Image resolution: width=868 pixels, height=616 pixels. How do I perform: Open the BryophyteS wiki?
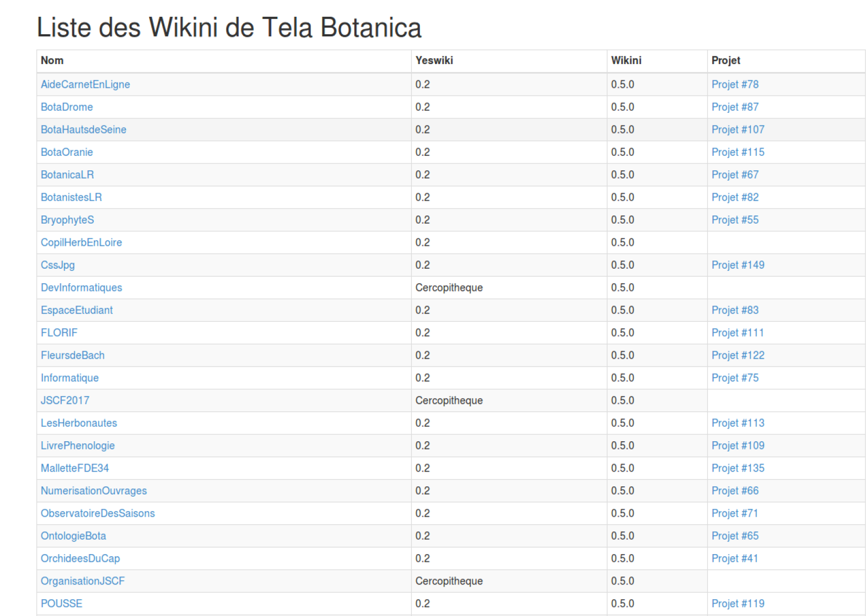tap(67, 220)
